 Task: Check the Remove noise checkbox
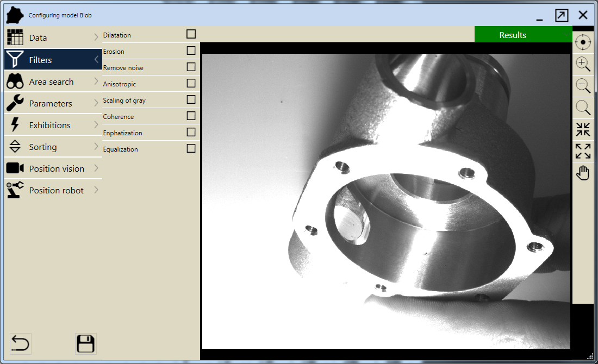pyautogui.click(x=191, y=67)
